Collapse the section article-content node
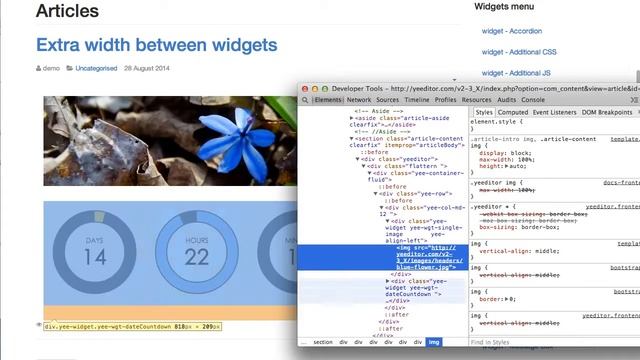The image size is (640, 360). (x=351, y=139)
